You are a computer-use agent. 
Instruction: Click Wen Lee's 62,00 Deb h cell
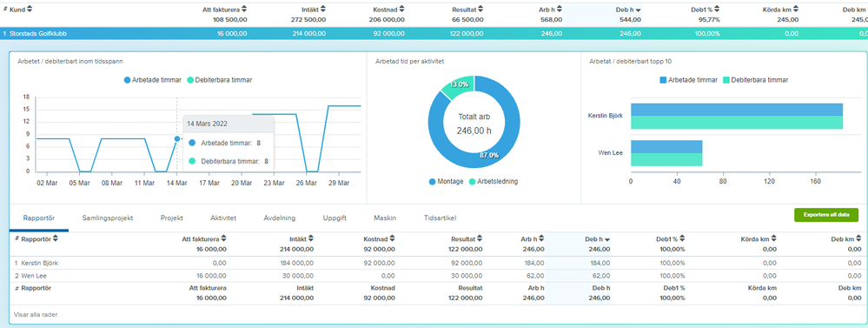(x=602, y=276)
